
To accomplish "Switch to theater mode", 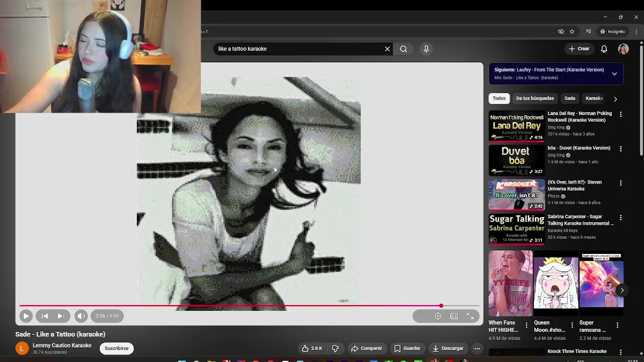I will [x=454, y=316].
